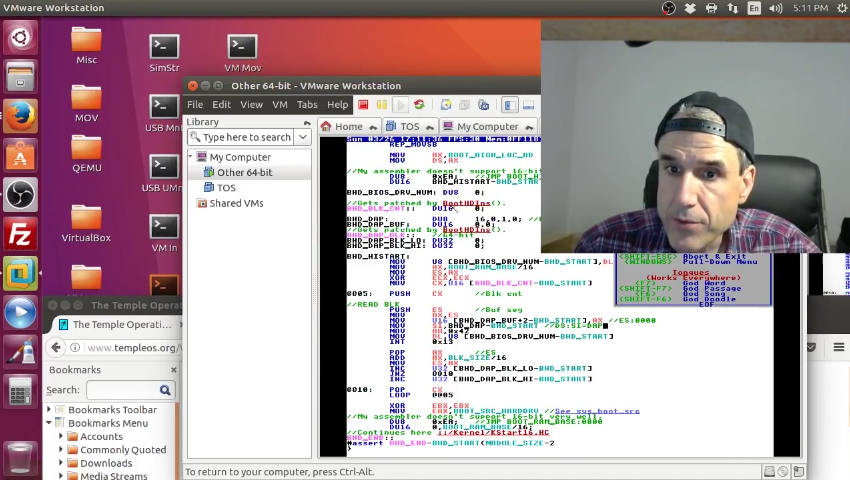Image resolution: width=850 pixels, height=480 pixels.
Task: Click the Revert to snapshot icon
Action: [465, 105]
